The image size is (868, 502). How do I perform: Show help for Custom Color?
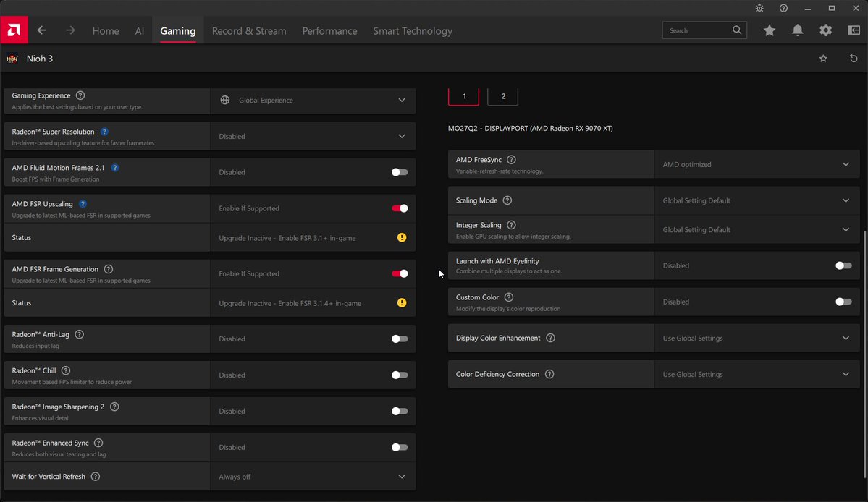click(x=509, y=297)
